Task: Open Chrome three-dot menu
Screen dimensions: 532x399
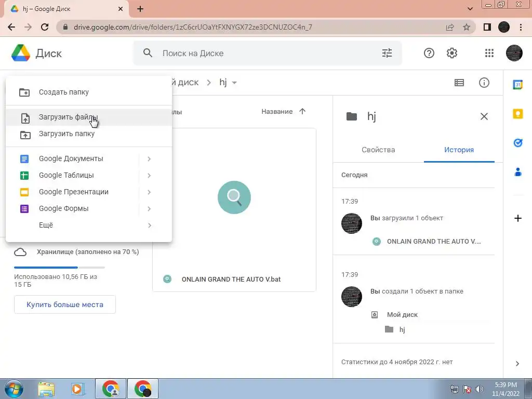Action: (x=521, y=27)
